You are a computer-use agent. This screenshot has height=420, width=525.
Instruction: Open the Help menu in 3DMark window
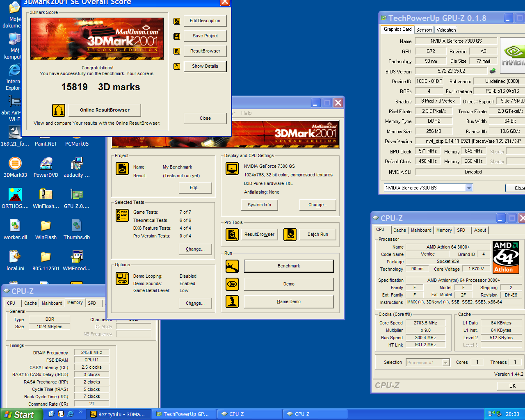(x=247, y=113)
